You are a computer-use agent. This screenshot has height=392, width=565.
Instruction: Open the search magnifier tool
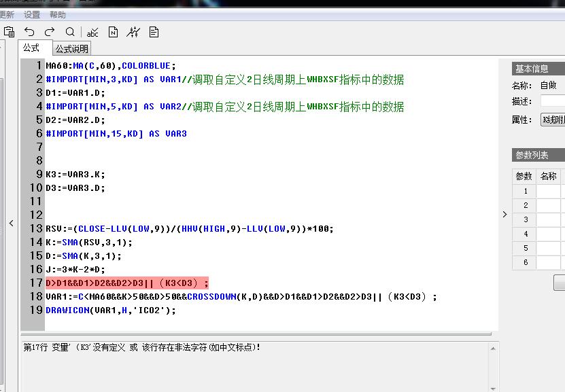pyautogui.click(x=70, y=32)
